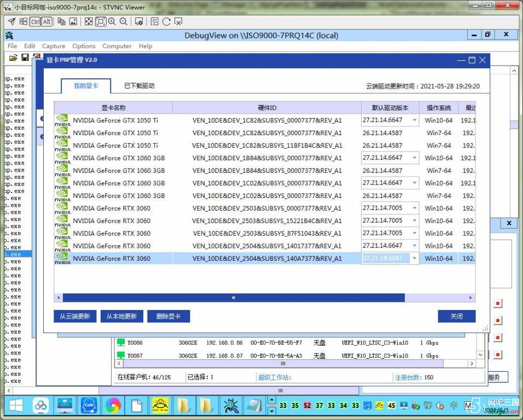Open the File menu in DebugView

pyautogui.click(x=12, y=46)
